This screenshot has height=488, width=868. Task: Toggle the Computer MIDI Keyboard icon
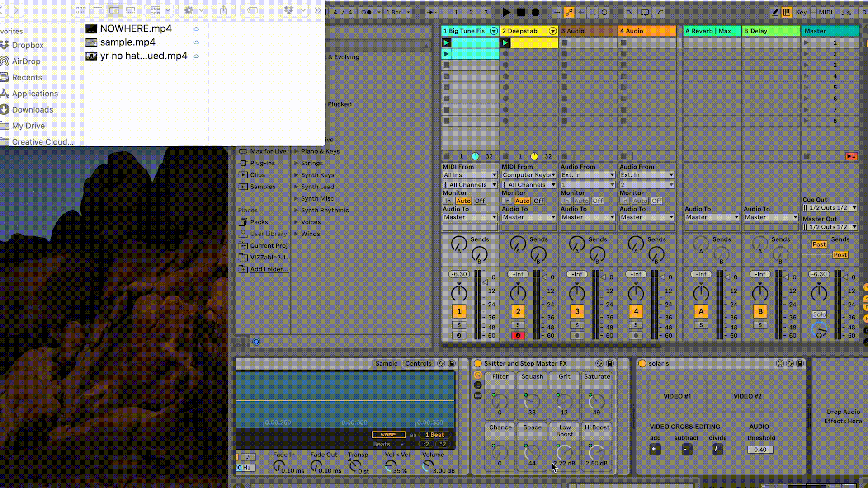coord(787,12)
